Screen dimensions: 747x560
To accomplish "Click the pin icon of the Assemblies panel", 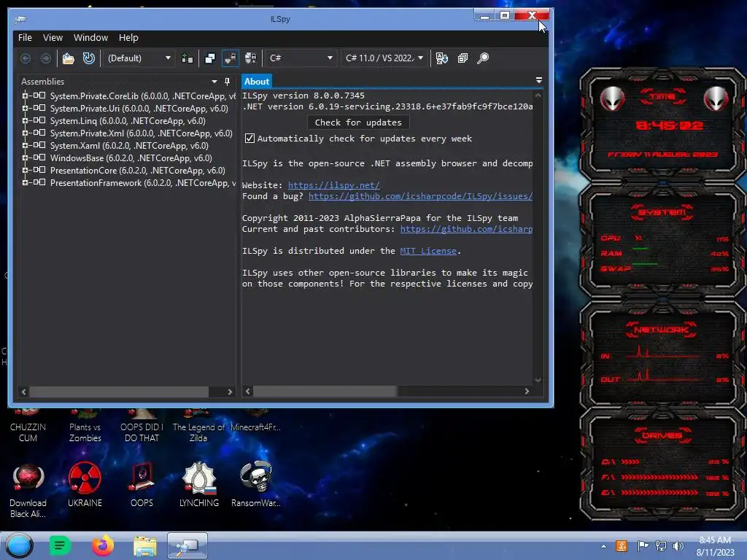I will (228, 82).
